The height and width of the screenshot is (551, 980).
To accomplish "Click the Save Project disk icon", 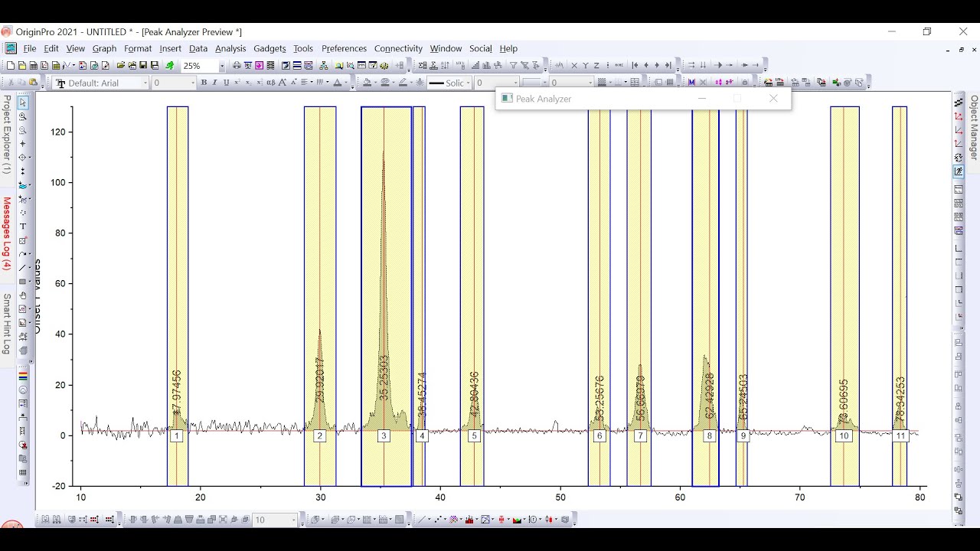I will (x=143, y=66).
